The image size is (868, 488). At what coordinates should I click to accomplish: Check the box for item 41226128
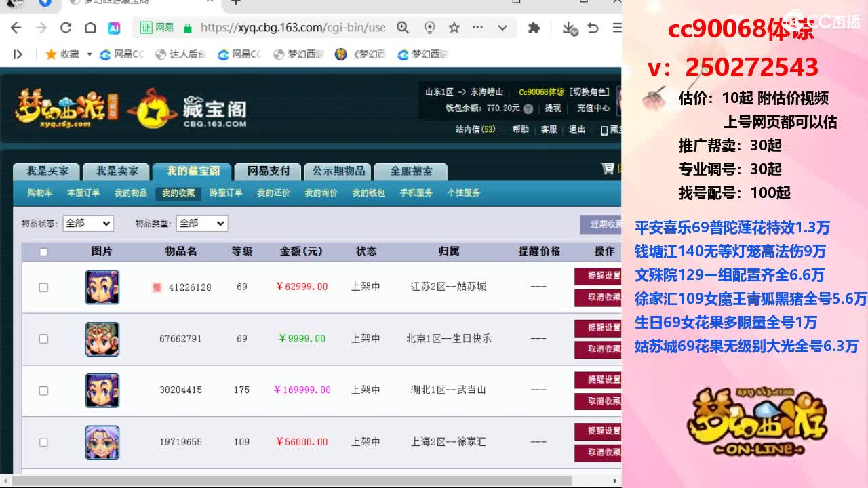coord(43,287)
